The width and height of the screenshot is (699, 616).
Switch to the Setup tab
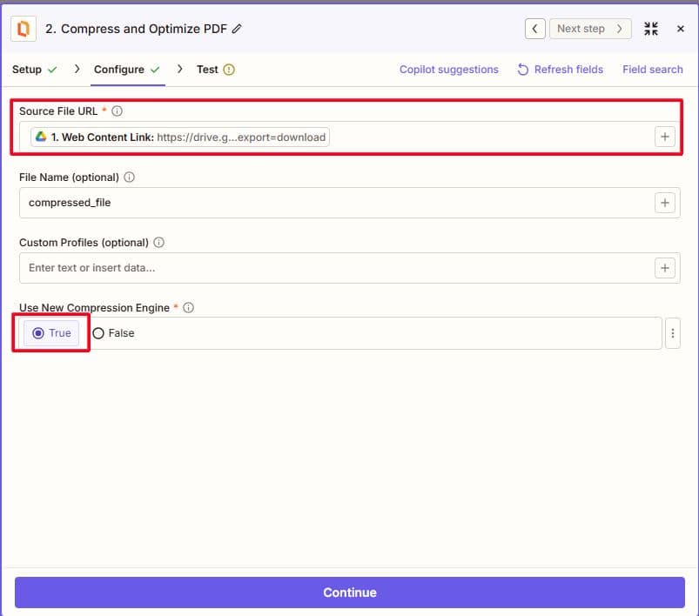pyautogui.click(x=34, y=70)
